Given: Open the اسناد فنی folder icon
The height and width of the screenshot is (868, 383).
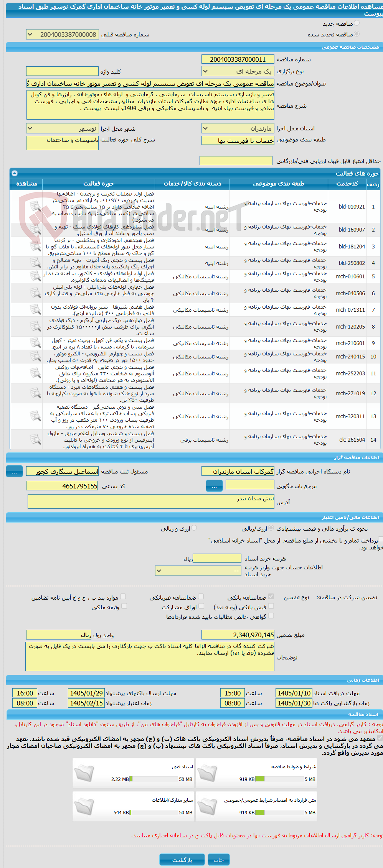Looking at the screenshot, I should point(84,773).
